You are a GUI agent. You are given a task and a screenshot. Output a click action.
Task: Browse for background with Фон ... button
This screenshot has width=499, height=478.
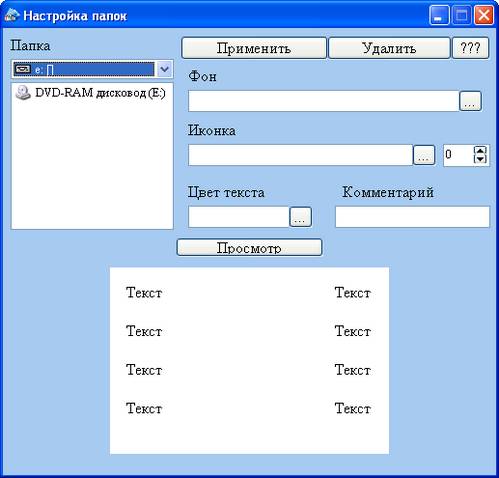click(470, 101)
